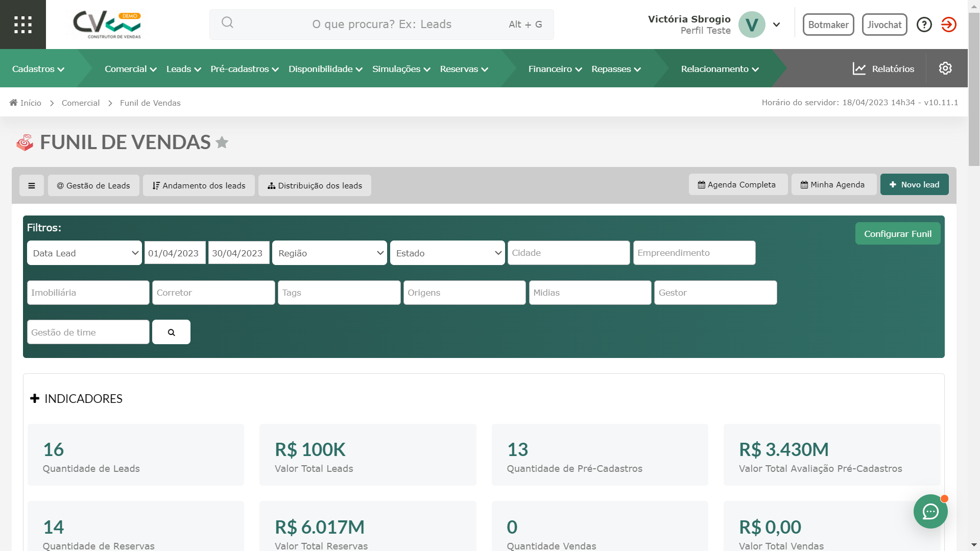Image resolution: width=980 pixels, height=551 pixels.
Task: Expand the user profile chevron
Action: coord(776,25)
